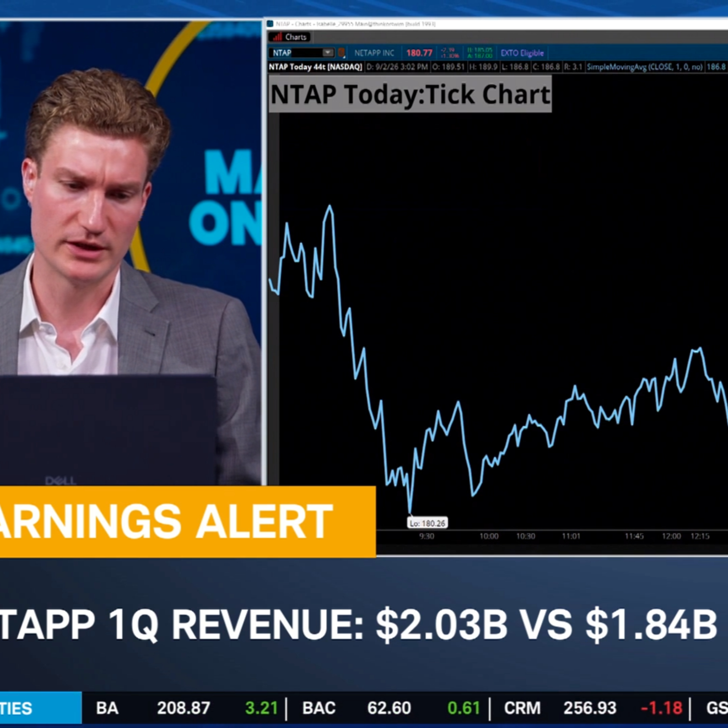Click the CRM price 256.93 in the ticker
Screen dimensions: 728x728
coord(590,708)
